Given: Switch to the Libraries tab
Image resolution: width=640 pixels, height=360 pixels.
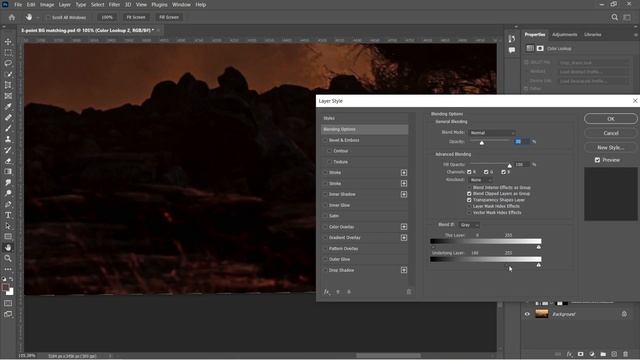Looking at the screenshot, I should coord(592,35).
